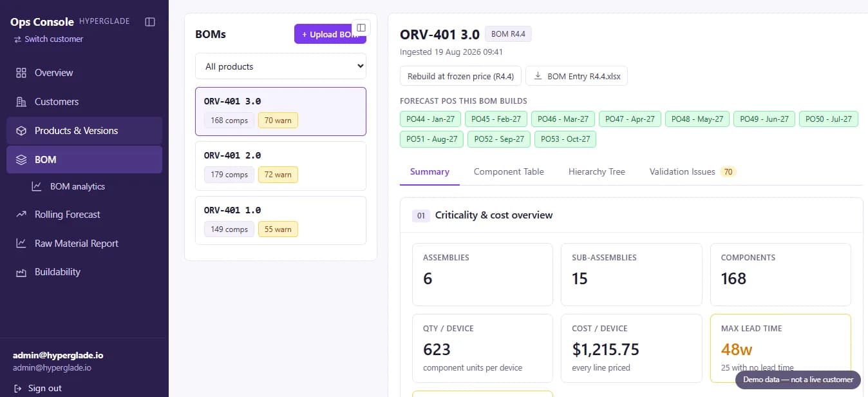Click the Customers building icon

point(21,102)
